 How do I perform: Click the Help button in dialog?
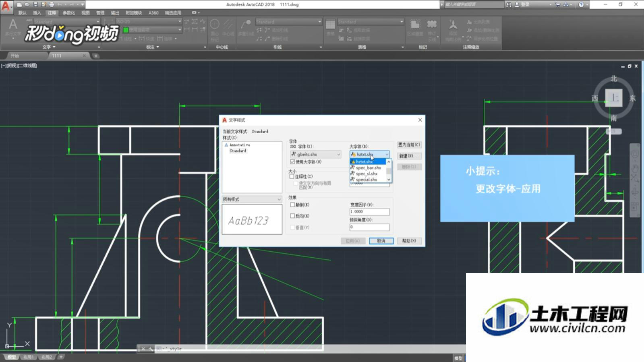click(409, 241)
